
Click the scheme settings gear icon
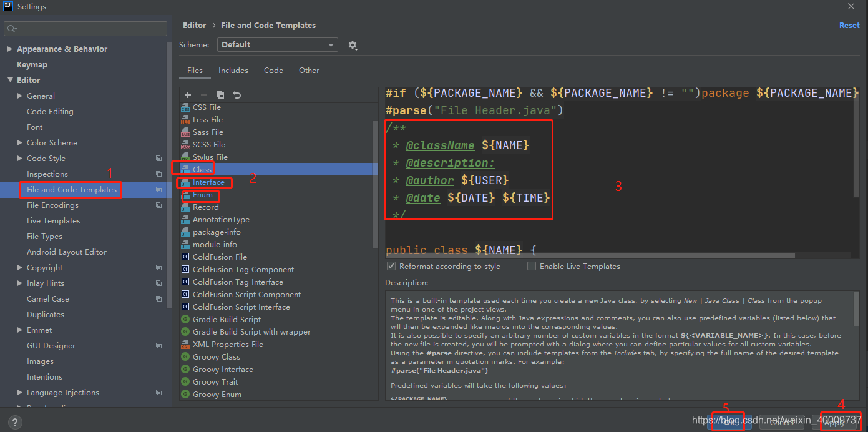coord(353,45)
